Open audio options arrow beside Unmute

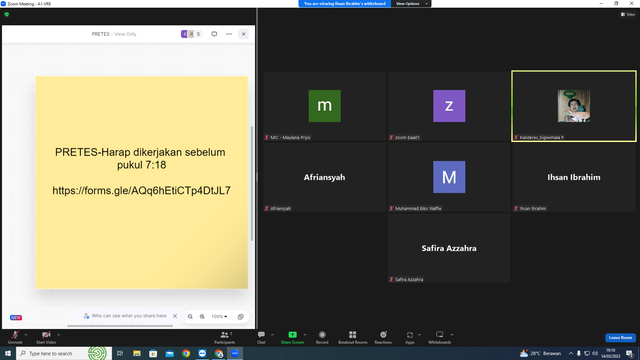point(26,335)
